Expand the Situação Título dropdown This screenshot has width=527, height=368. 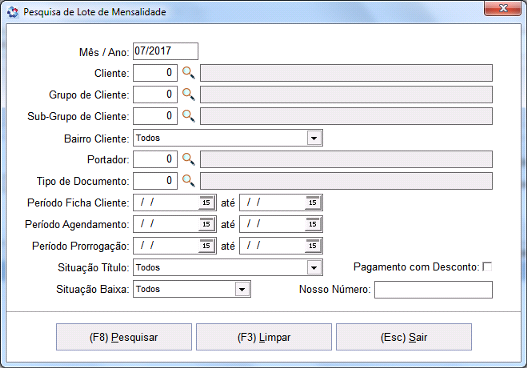[314, 268]
